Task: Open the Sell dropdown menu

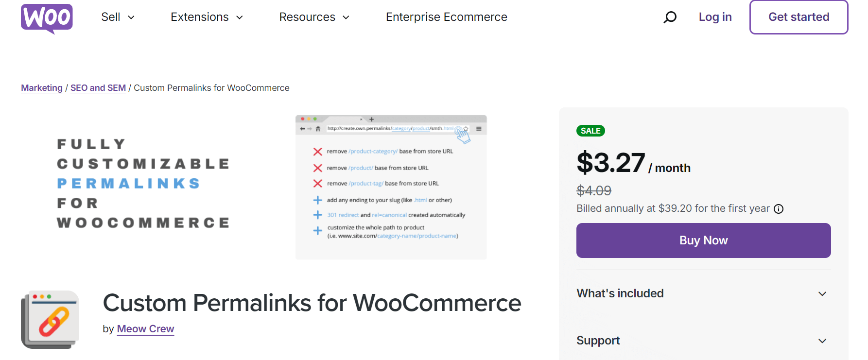Action: point(118,17)
